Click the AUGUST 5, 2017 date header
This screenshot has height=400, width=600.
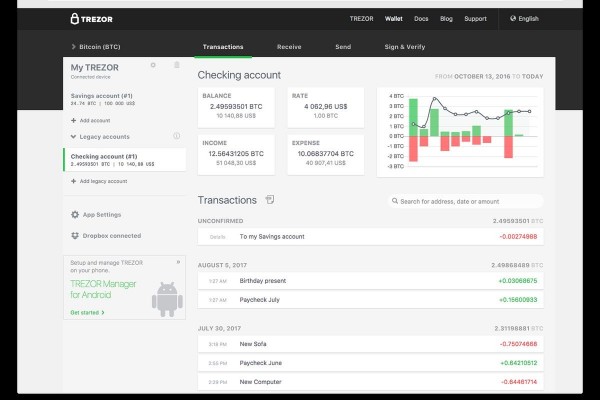(x=222, y=265)
